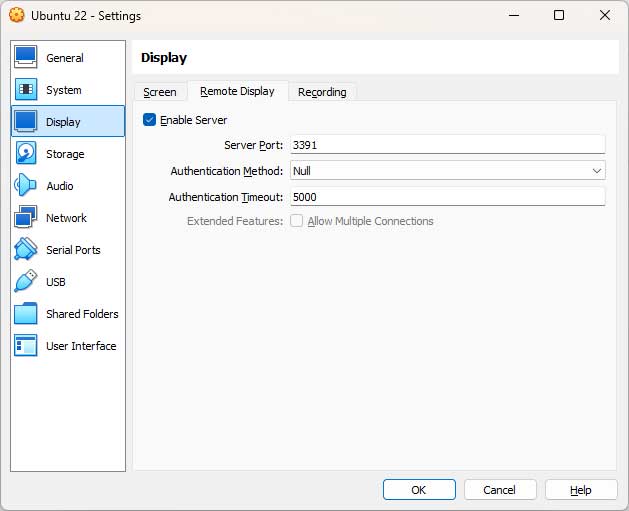The height and width of the screenshot is (511, 629).
Task: Toggle Allow Multiple Connections checkbox
Action: [x=296, y=221]
